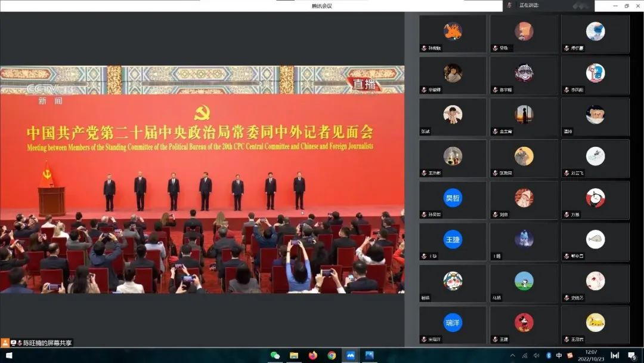The image size is (644, 363).
Task: Toggle the Chinese input mode indicator
Action: (x=559, y=355)
